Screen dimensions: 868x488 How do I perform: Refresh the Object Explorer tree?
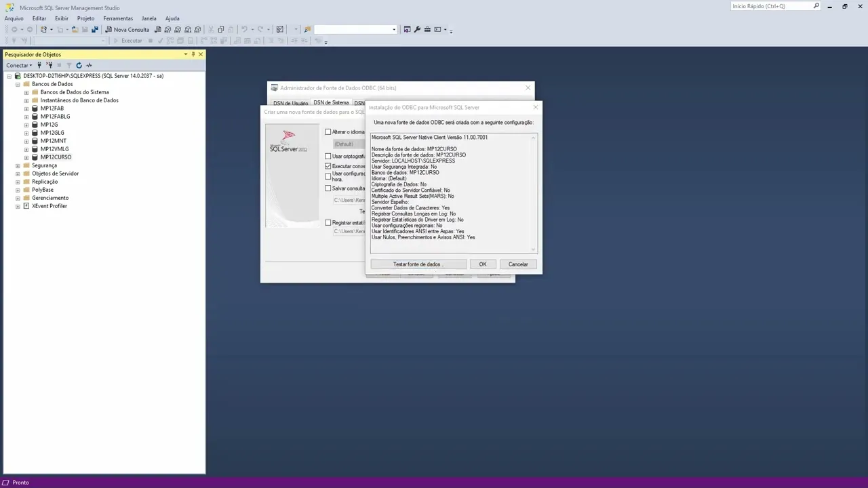point(79,65)
